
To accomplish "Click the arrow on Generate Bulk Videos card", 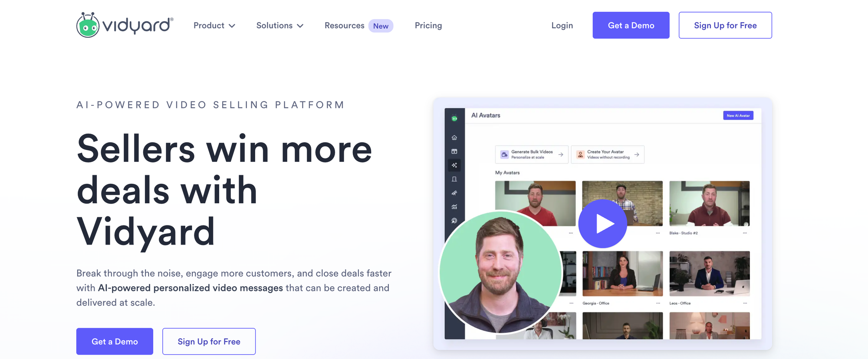I will (561, 154).
